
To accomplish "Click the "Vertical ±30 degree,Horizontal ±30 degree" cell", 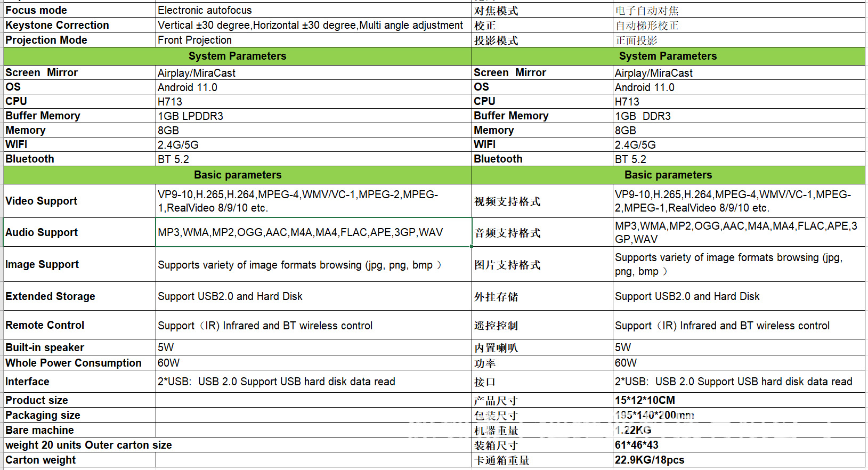I will [x=313, y=25].
